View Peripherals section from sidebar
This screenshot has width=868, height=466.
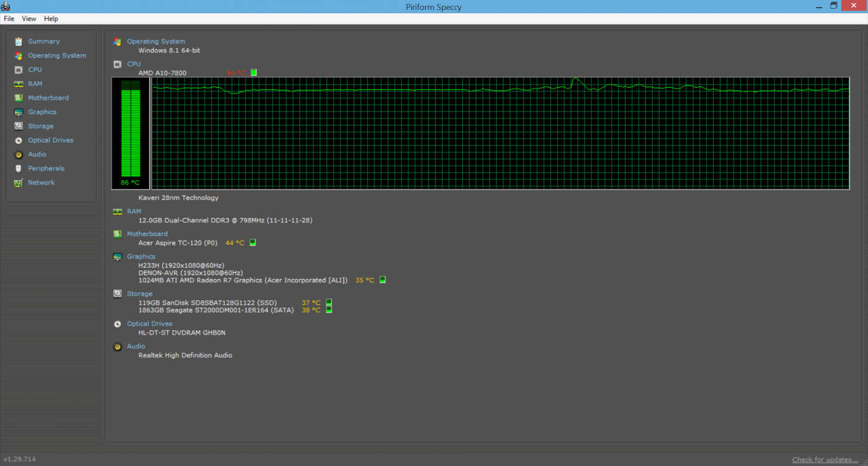pos(46,168)
